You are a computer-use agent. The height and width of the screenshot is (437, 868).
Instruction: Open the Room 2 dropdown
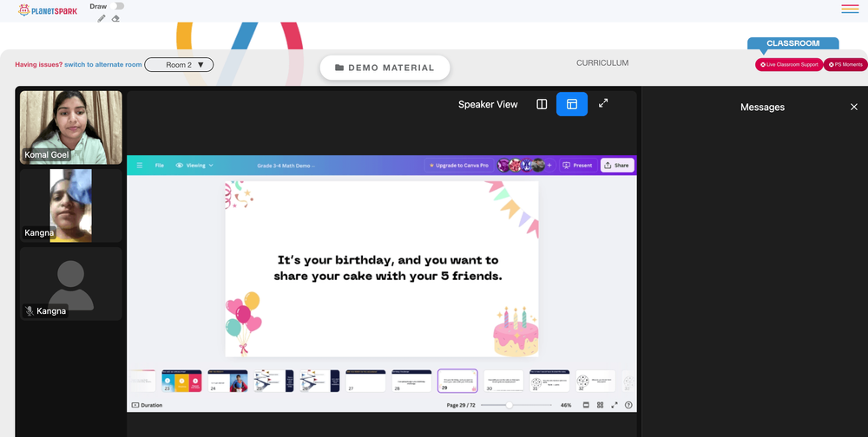pos(179,65)
